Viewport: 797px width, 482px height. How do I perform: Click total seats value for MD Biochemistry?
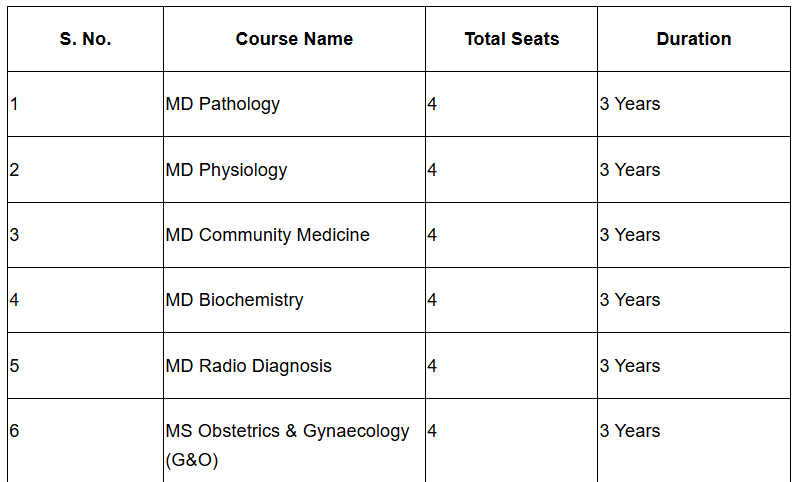[x=432, y=300]
